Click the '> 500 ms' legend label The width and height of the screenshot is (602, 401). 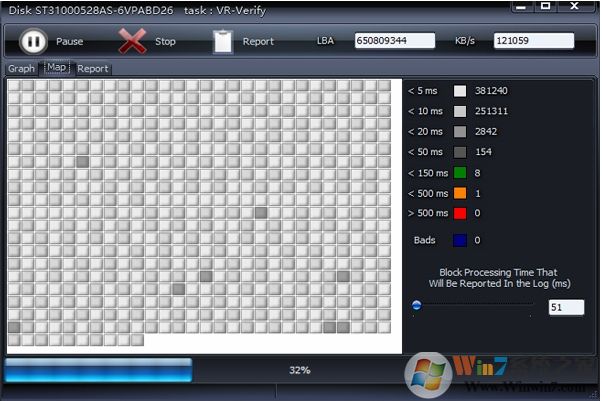click(x=428, y=213)
